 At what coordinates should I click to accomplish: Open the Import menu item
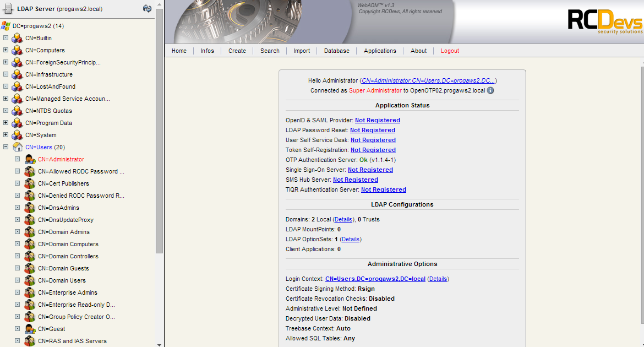click(x=302, y=51)
